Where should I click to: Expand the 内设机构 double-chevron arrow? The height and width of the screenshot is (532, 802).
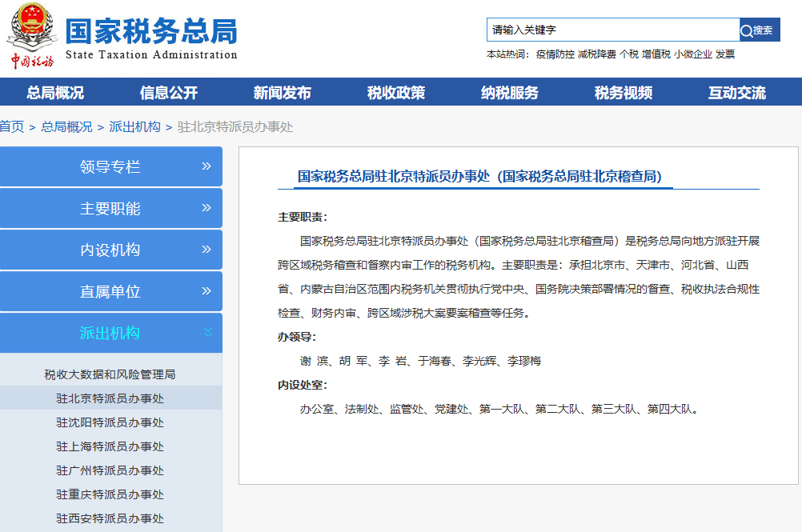[207, 250]
